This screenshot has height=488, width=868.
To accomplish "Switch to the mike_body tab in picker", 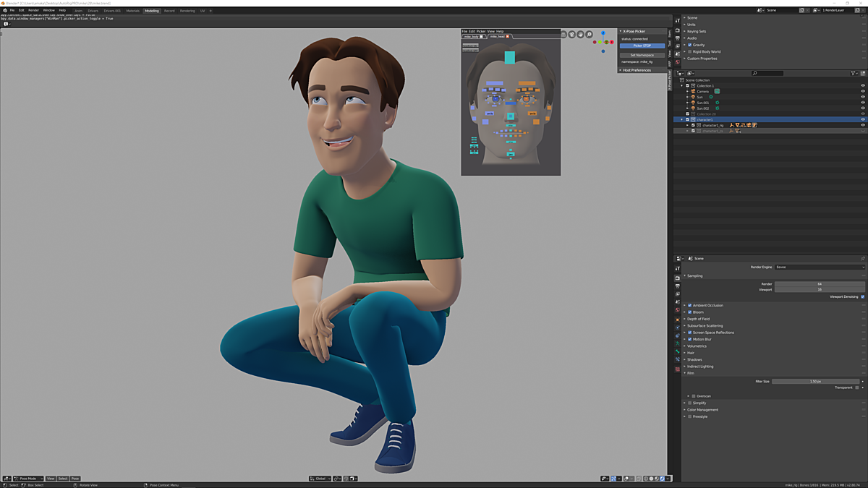I will coord(471,35).
